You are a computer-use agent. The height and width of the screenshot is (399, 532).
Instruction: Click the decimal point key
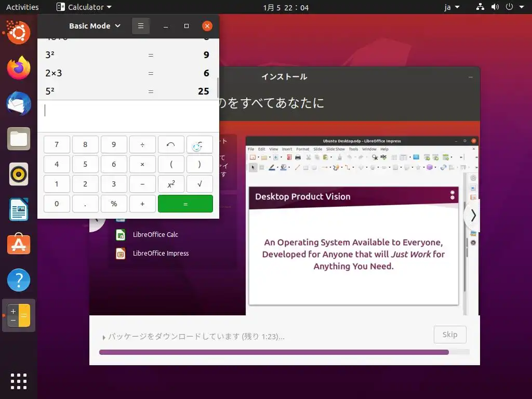(85, 204)
